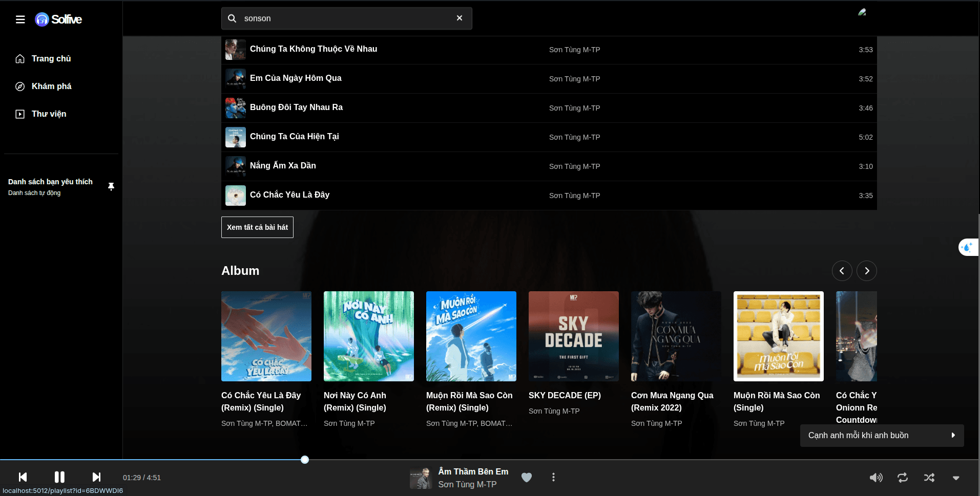Open the SKY DECADE (EP) album cover

tap(574, 336)
